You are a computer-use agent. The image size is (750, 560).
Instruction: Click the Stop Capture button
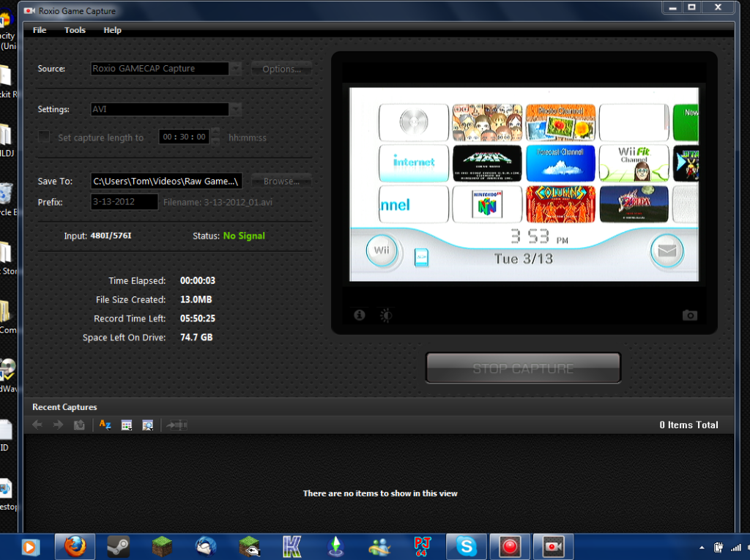click(x=523, y=368)
